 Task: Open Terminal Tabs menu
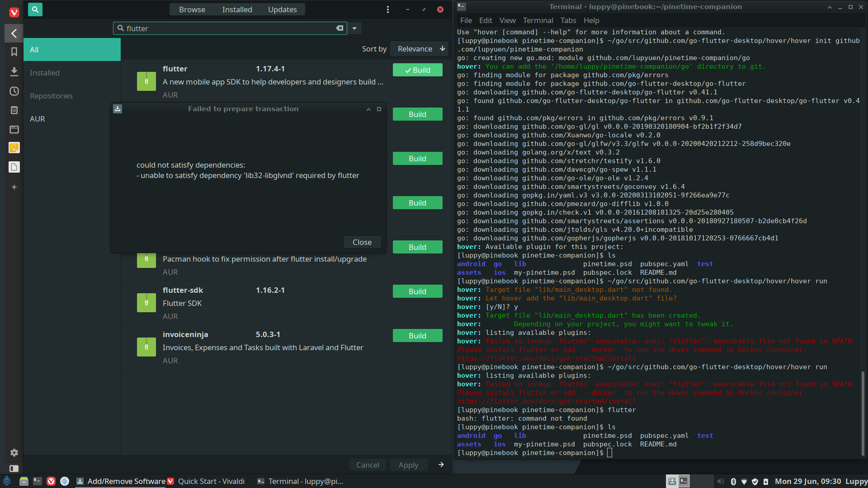pyautogui.click(x=568, y=20)
